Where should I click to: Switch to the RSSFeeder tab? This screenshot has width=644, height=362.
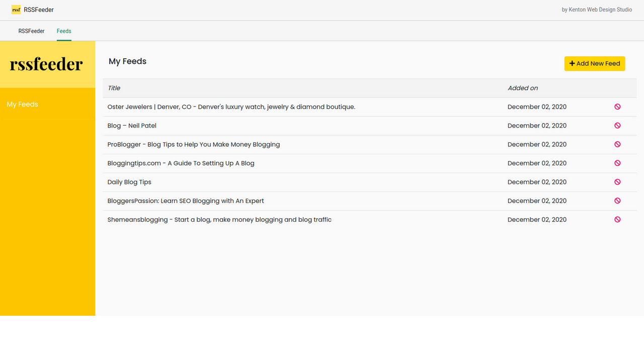[31, 31]
